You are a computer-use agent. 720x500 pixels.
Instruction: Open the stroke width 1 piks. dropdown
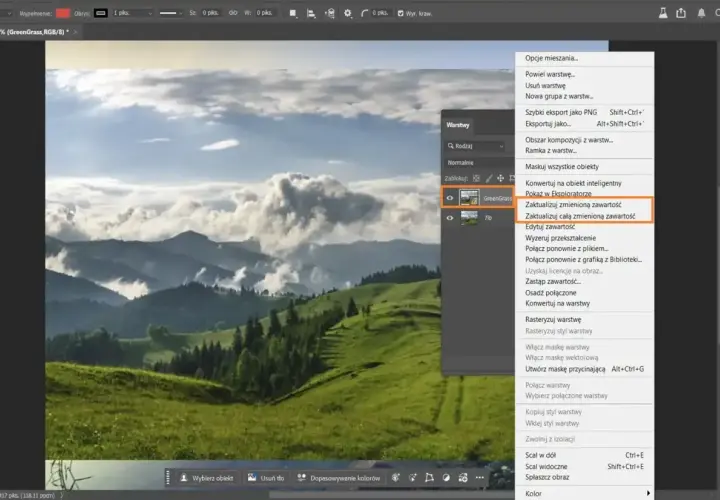click(132, 13)
